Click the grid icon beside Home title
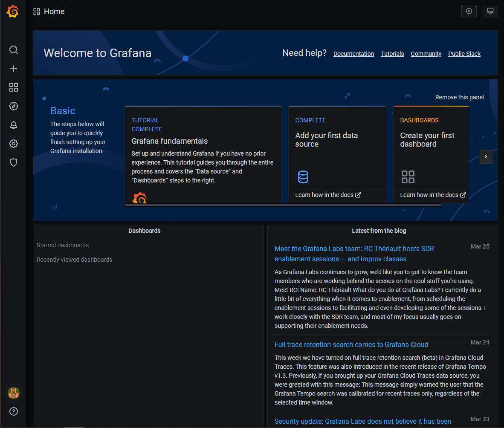 tap(37, 12)
